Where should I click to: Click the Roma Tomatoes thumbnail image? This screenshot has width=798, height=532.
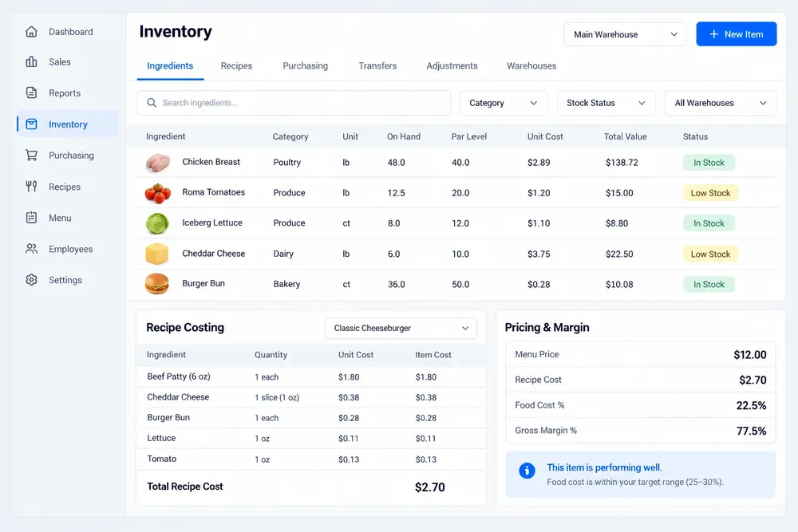(157, 193)
